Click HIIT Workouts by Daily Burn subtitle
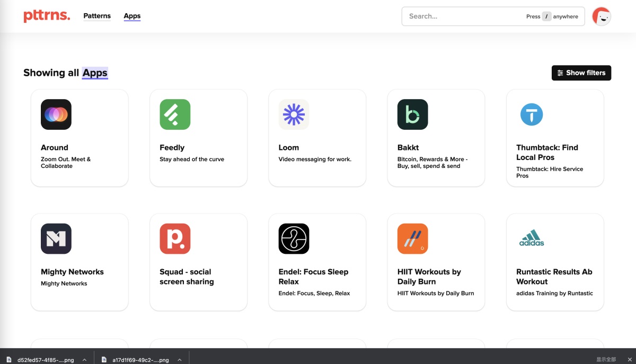This screenshot has width=636, height=364. coord(436,294)
